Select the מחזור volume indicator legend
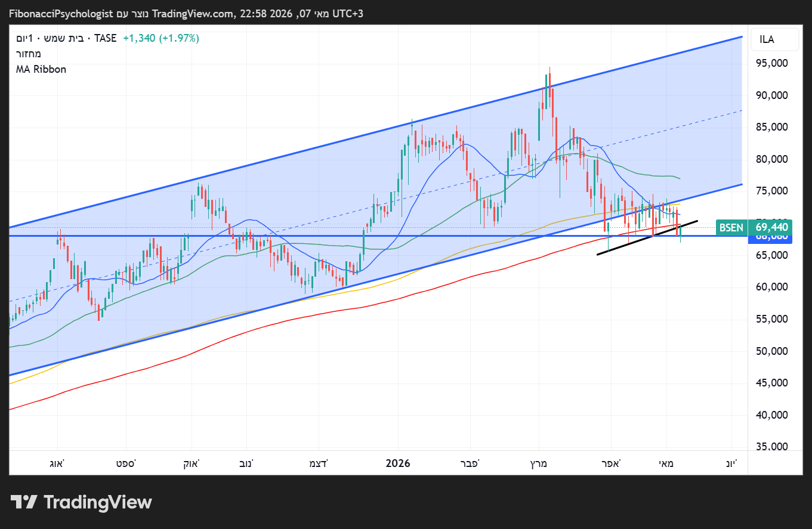Viewport: 812px width, 529px height. tap(29, 54)
